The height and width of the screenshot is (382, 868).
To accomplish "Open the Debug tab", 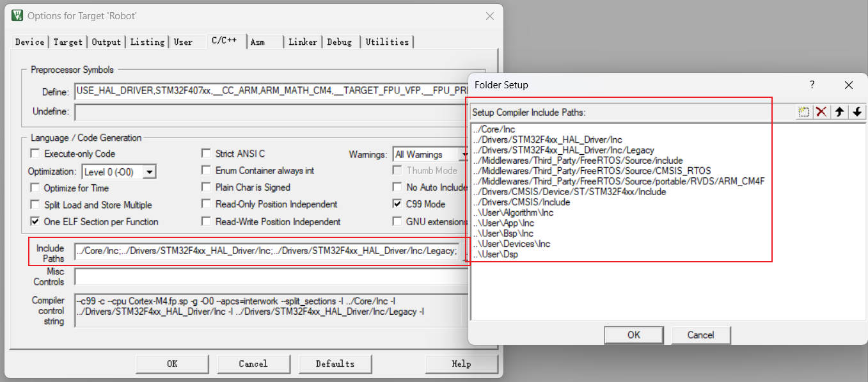I will (339, 42).
